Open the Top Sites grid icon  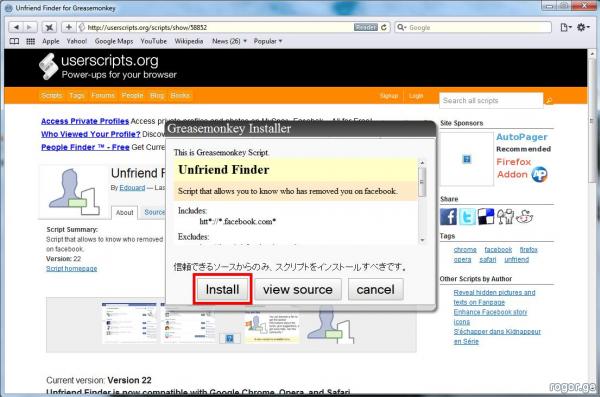click(x=31, y=41)
